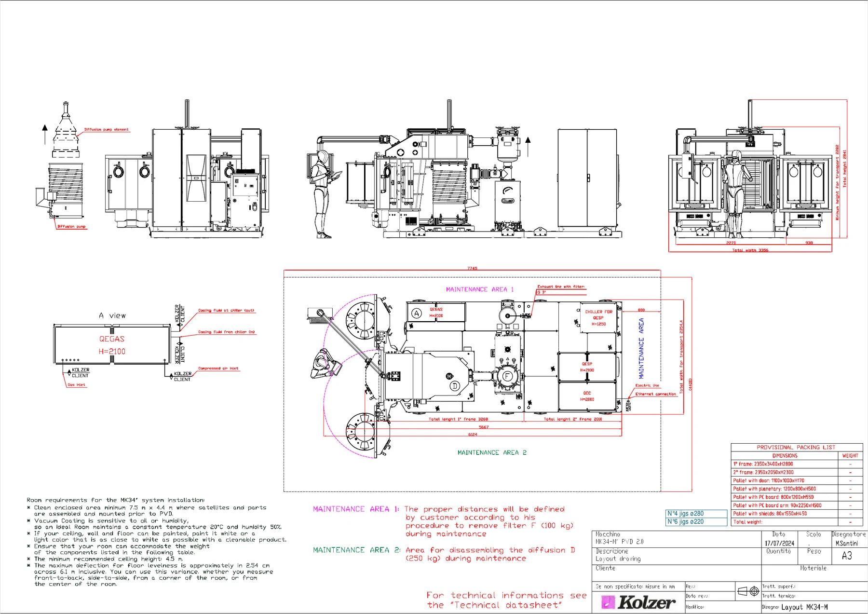Select the N°6 jigs ø220 box
The width and height of the screenshot is (868, 614).
coord(696,521)
